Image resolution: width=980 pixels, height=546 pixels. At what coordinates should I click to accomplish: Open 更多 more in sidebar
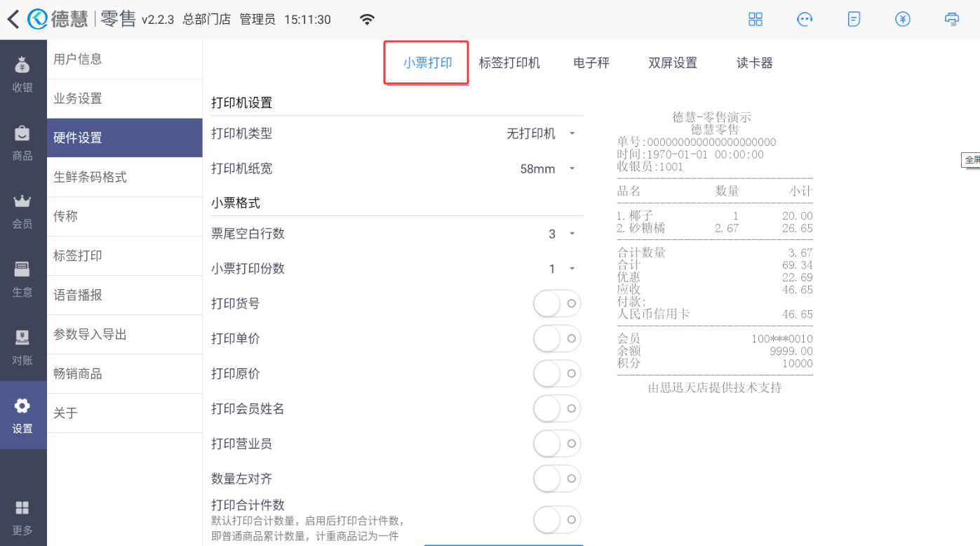[x=22, y=518]
